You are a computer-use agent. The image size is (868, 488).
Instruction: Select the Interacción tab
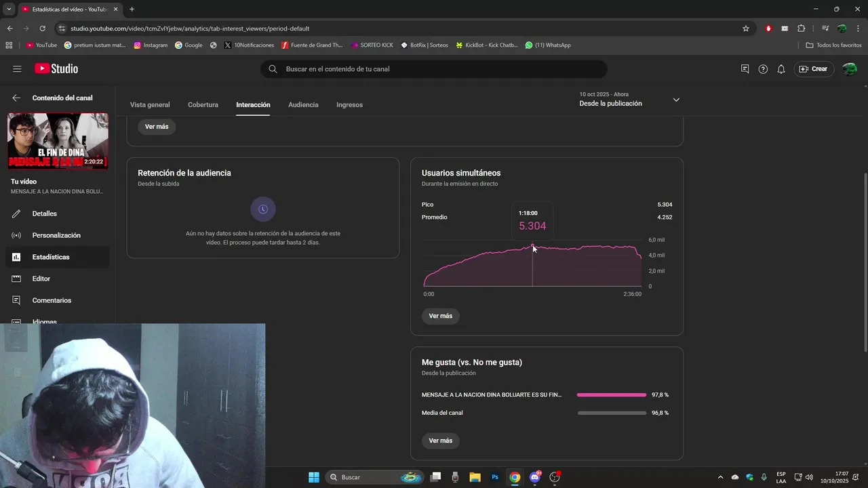click(253, 105)
